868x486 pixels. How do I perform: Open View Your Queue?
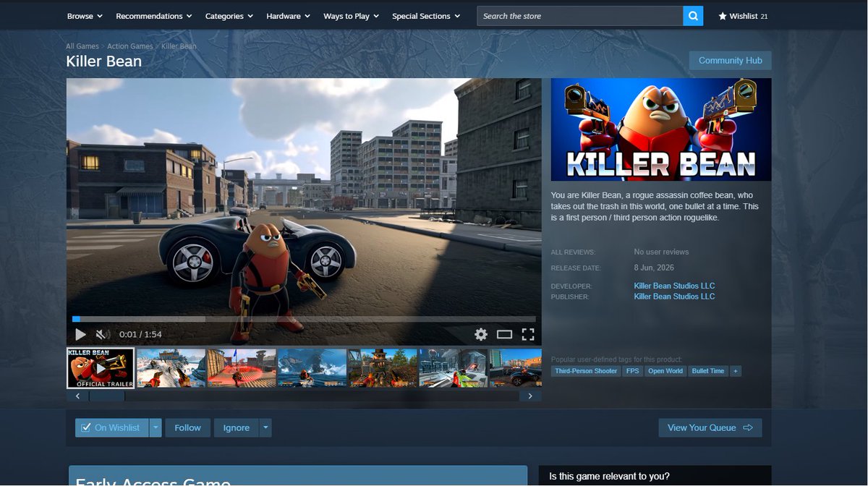tap(710, 427)
